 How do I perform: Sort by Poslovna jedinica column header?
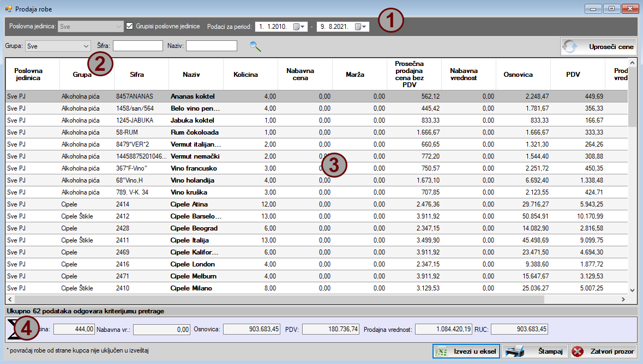tap(32, 74)
